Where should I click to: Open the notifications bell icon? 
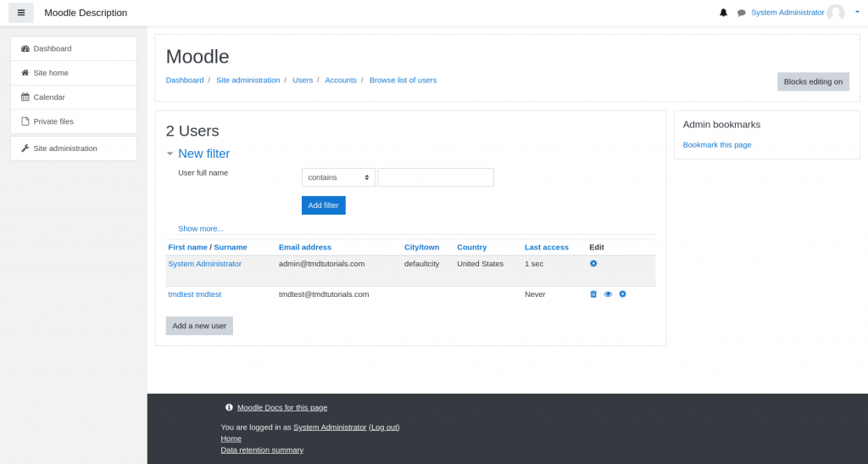coord(723,13)
